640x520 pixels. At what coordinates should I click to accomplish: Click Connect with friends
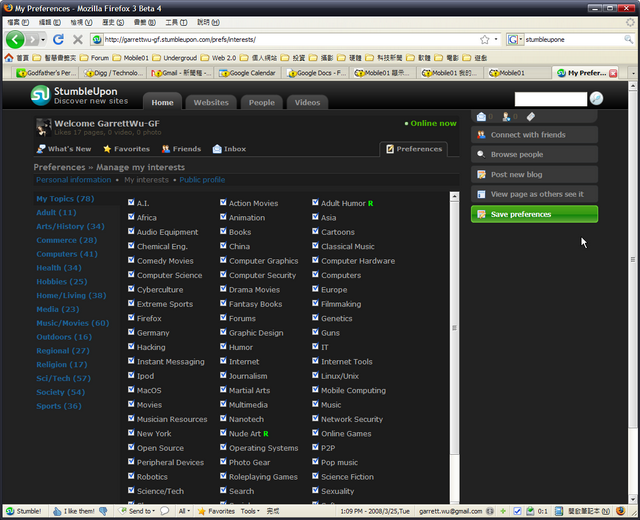tap(534, 135)
